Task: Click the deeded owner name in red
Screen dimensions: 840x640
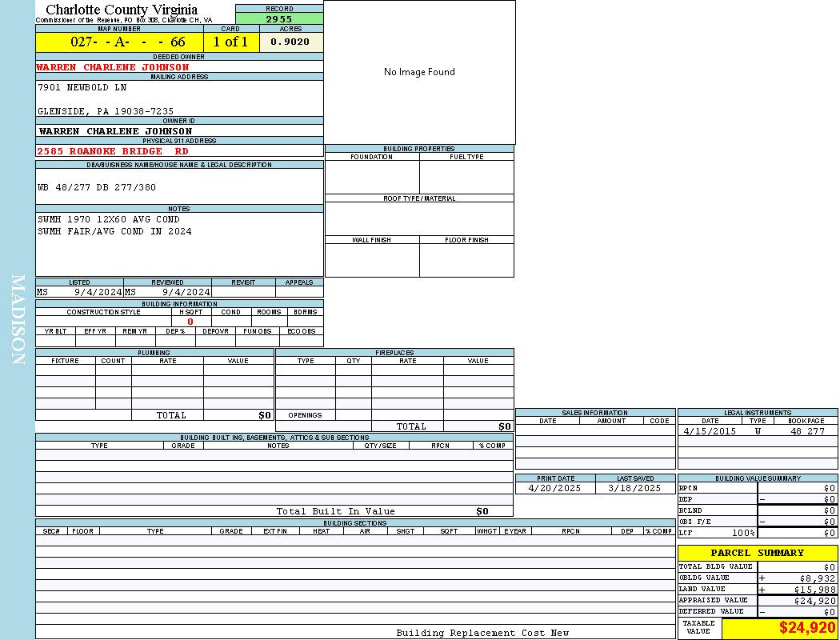Action: click(113, 67)
